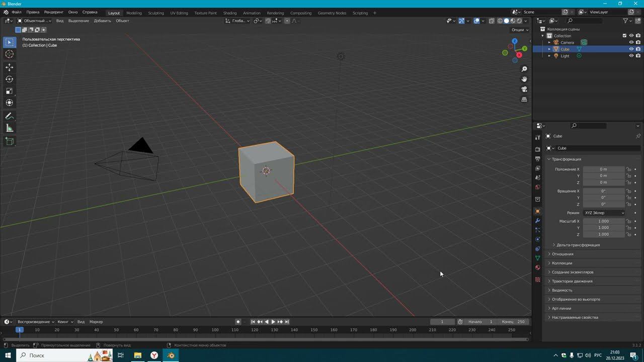The image size is (644, 362).
Task: Open the Object Mode dropdown
Action: point(34,21)
